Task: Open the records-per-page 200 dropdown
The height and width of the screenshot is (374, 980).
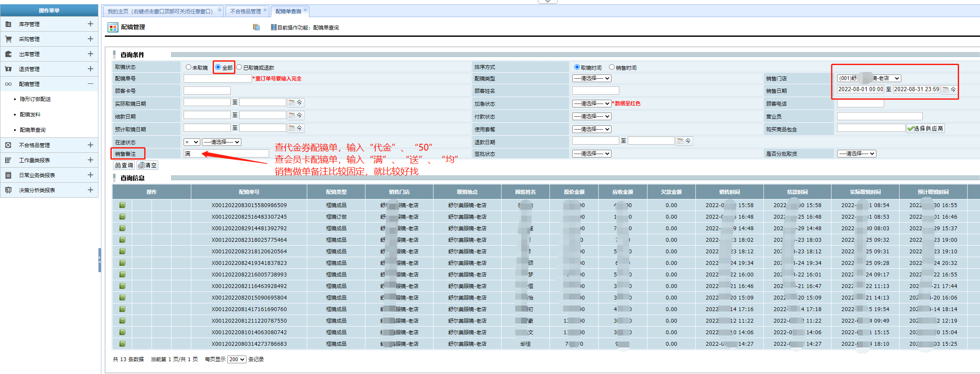Action: point(237,359)
